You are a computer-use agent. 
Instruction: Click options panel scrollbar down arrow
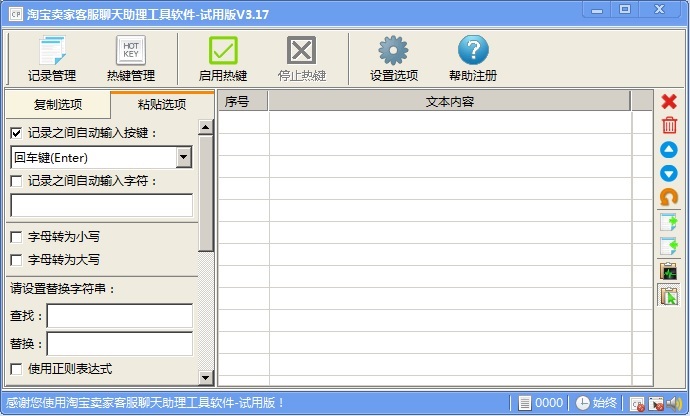pyautogui.click(x=206, y=377)
